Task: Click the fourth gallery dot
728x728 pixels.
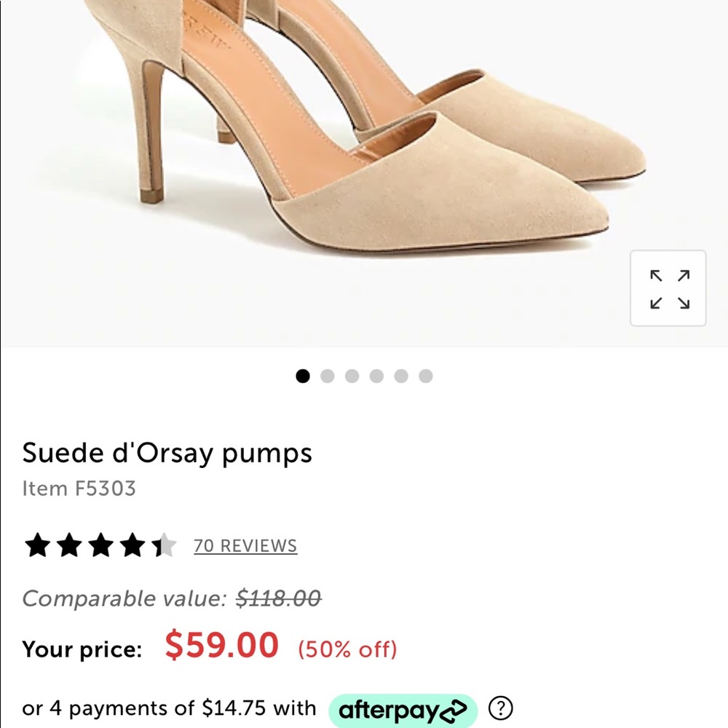Action: click(376, 376)
